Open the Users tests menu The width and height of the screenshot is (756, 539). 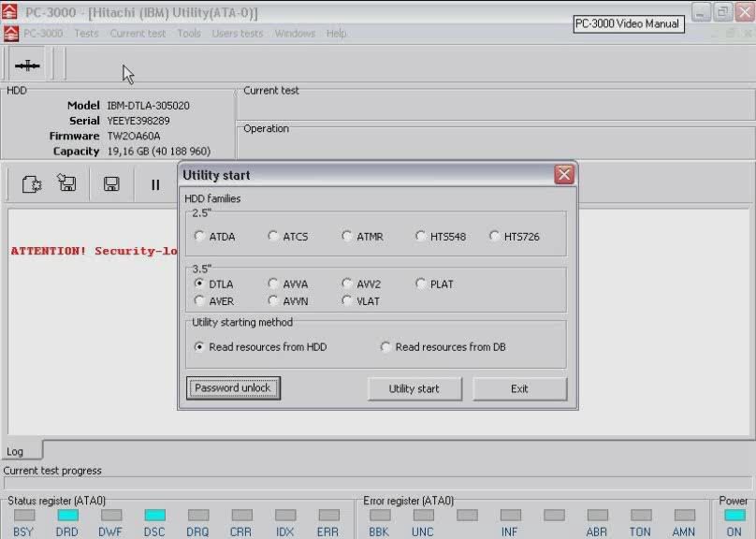(x=238, y=34)
